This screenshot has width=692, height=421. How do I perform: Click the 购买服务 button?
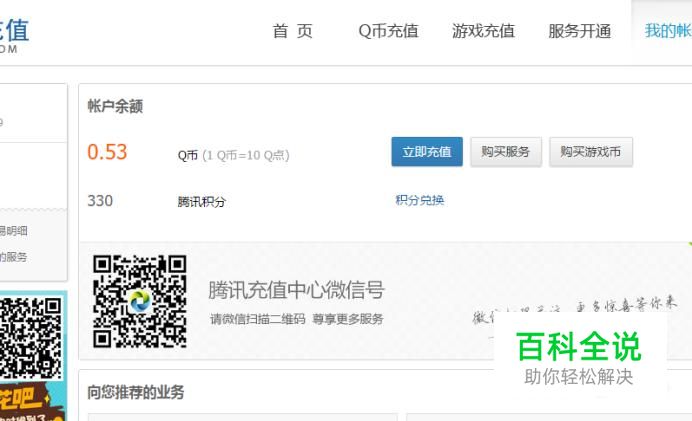coord(506,152)
